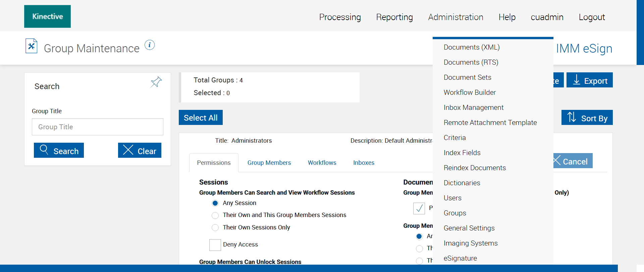Expand the Reporting menu

(394, 17)
